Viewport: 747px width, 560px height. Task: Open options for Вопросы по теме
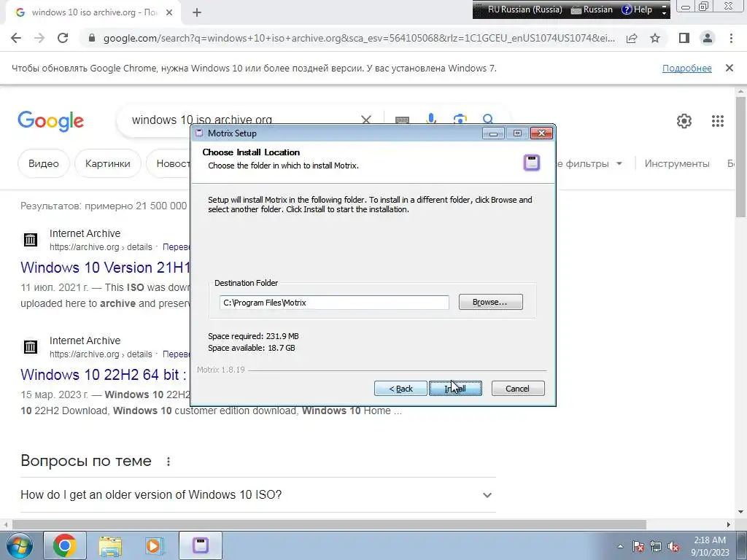169,462
